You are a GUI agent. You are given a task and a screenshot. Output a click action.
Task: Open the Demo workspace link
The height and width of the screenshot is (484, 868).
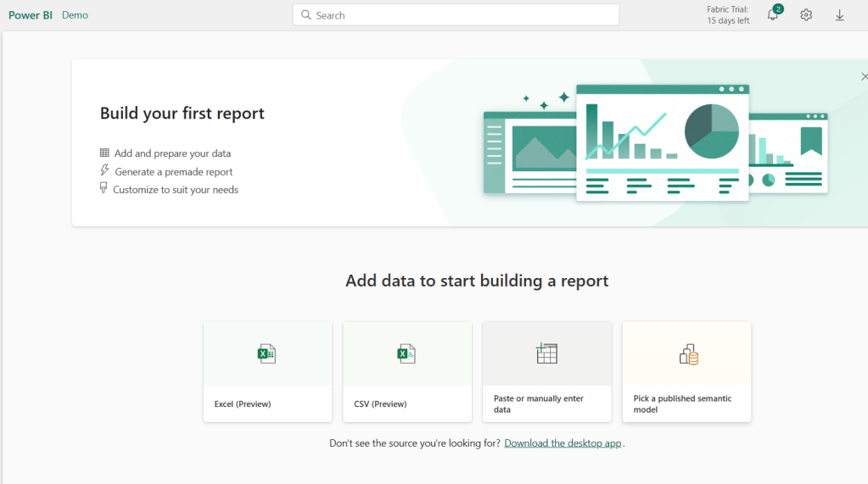75,15
